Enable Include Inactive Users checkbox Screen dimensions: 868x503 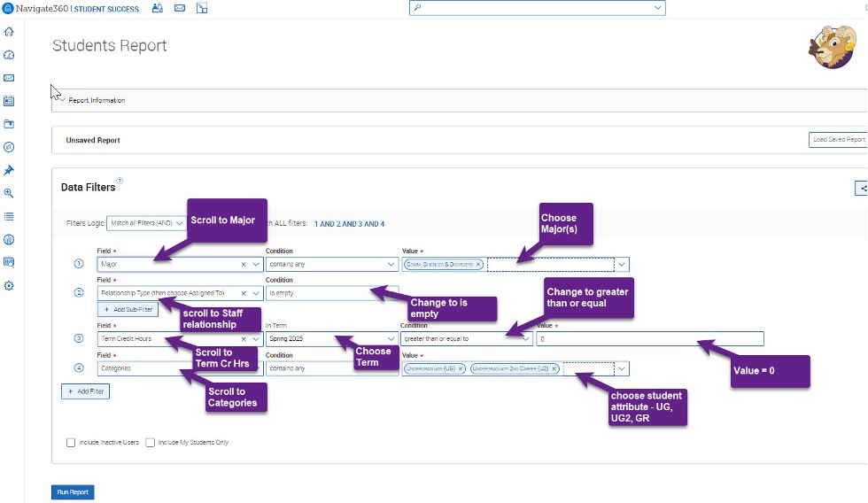pos(71,442)
